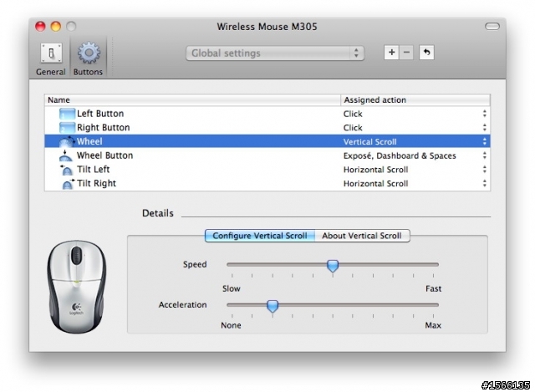Open Wheel Vertical Scroll action stepper
Viewport: 535px width, 392px height.
(x=485, y=141)
